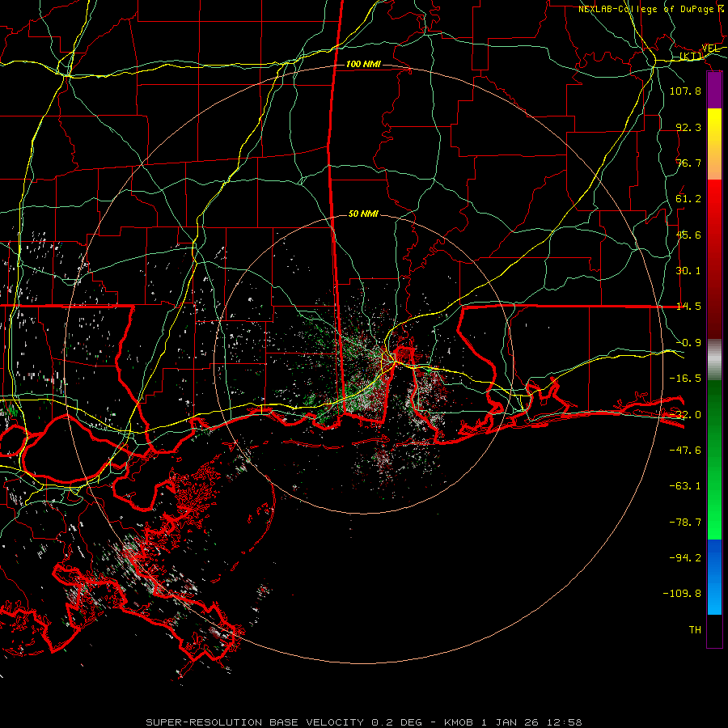Click the TH label on the legend
The width and height of the screenshot is (728, 728).
pos(695,630)
